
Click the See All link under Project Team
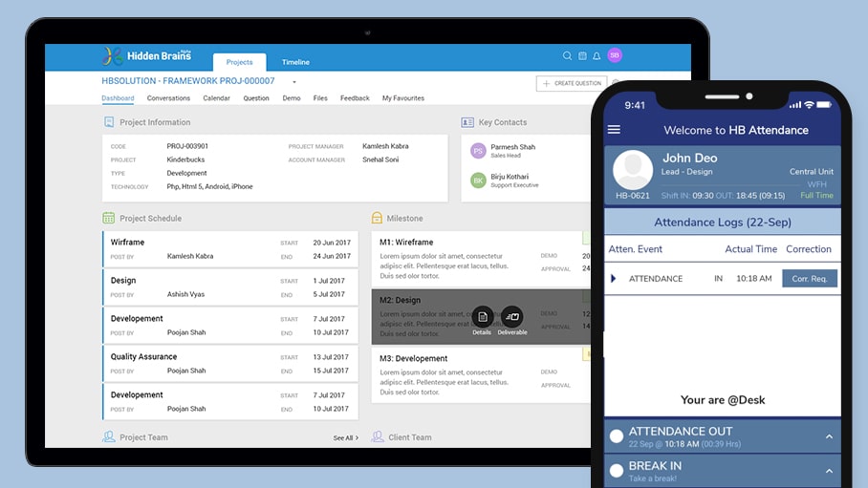[x=345, y=437]
